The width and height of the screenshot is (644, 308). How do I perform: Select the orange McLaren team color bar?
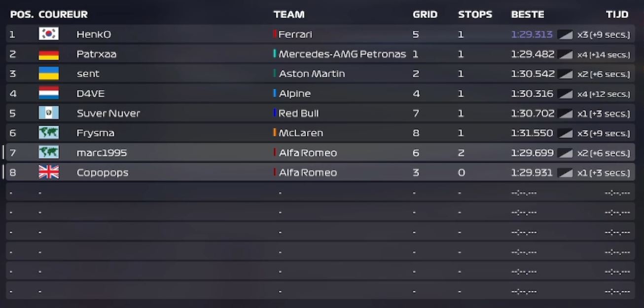point(275,133)
